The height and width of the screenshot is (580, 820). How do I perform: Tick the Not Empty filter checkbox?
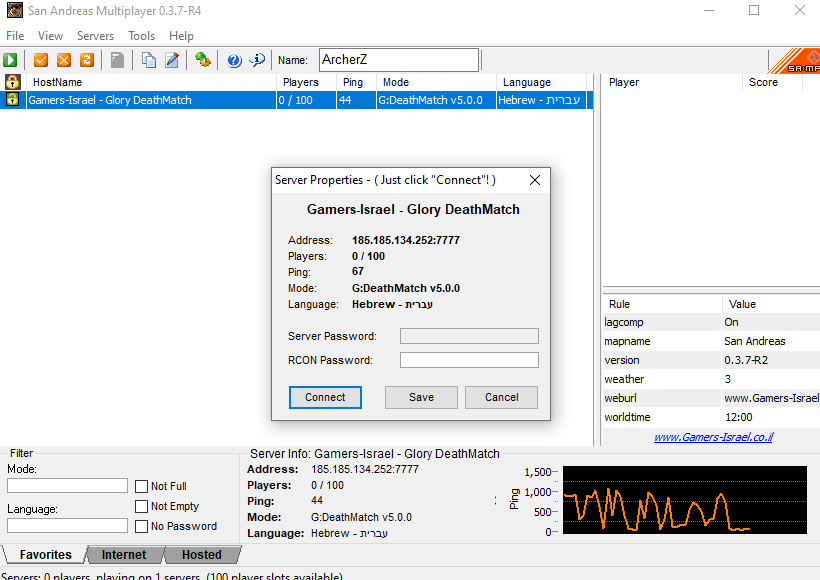(141, 506)
